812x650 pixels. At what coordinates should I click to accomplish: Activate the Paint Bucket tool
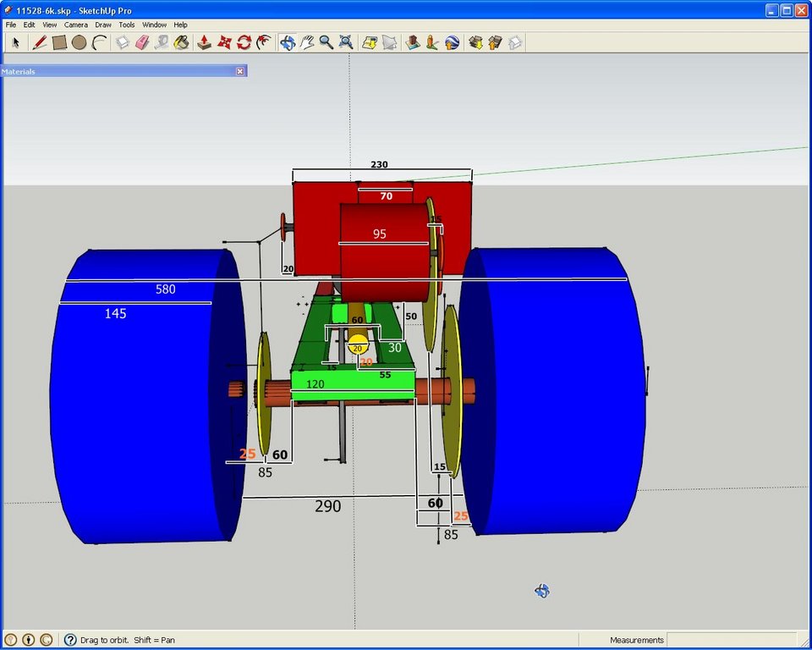pos(181,42)
